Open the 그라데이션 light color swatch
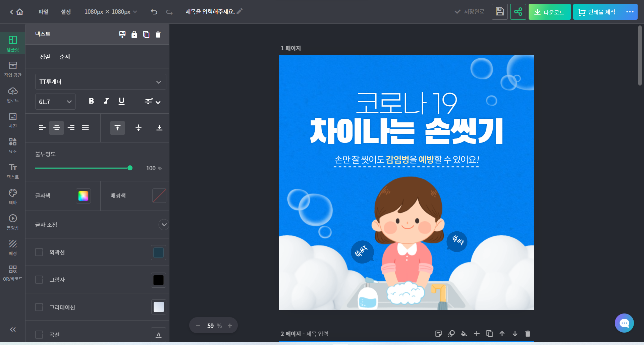 point(158,307)
